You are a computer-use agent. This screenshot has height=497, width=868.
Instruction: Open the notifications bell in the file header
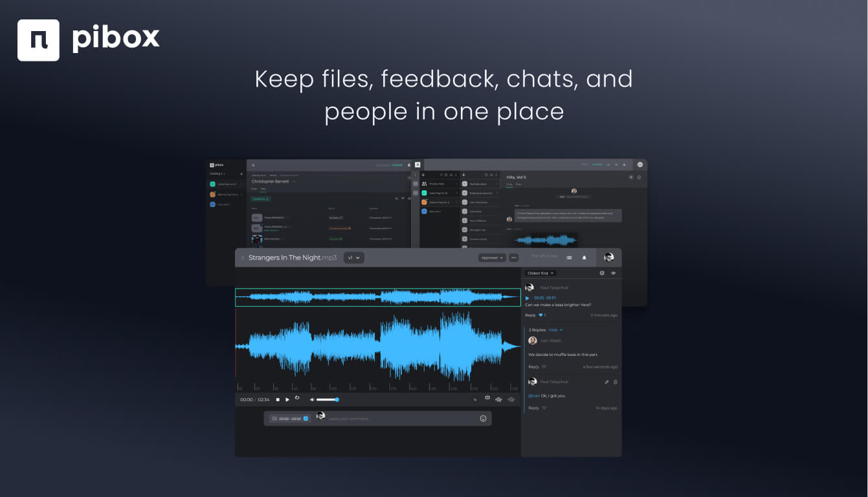[584, 258]
